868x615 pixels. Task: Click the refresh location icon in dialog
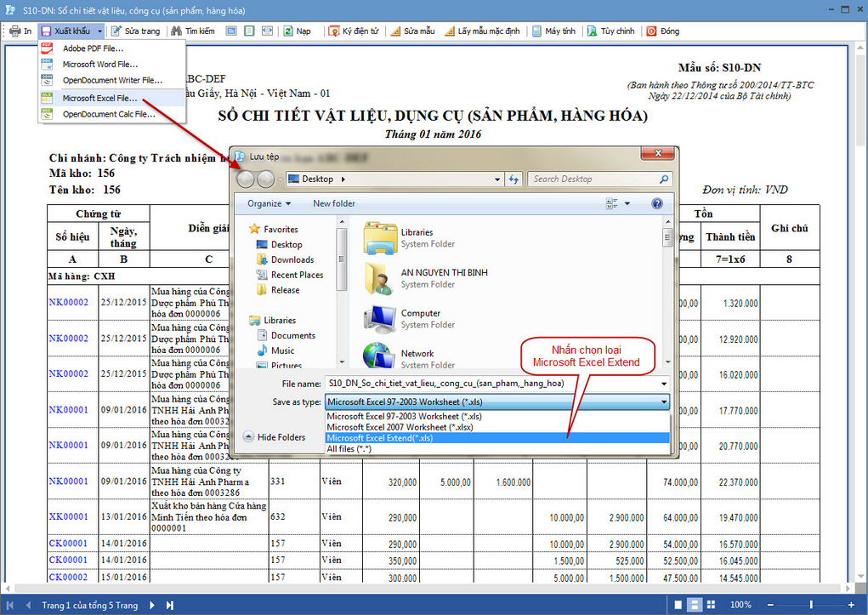pos(513,179)
